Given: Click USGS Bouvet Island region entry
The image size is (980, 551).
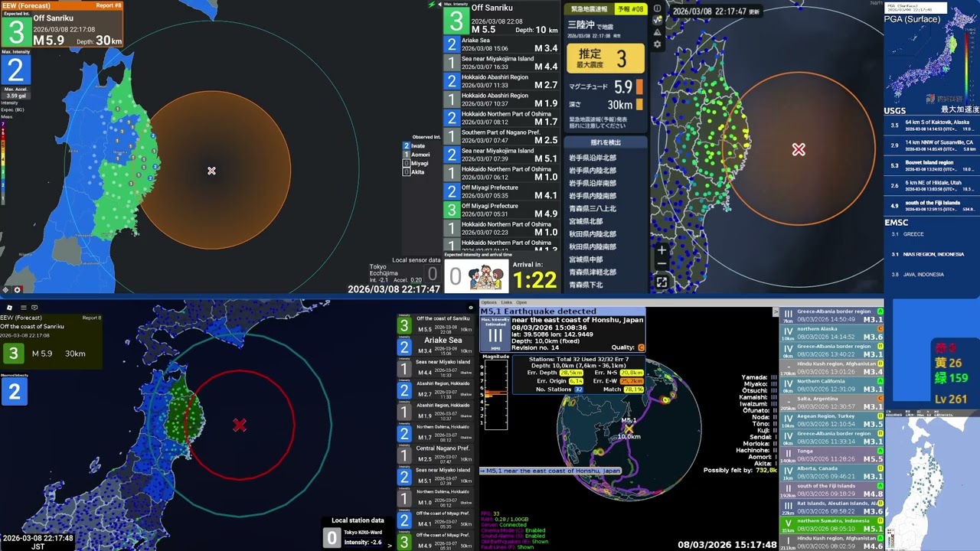Looking at the screenshot, I should [932, 165].
